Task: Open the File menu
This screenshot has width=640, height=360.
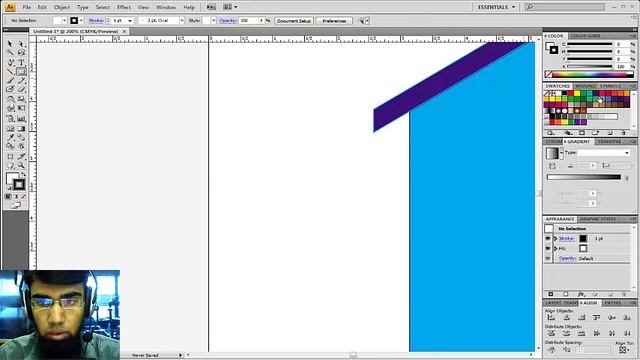Action: point(27,7)
